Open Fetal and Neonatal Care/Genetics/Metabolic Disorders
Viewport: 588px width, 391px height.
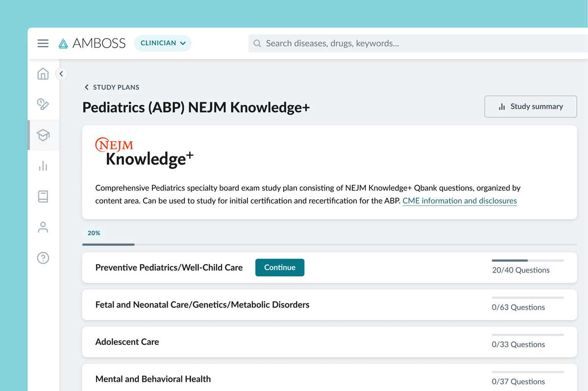tap(330, 305)
